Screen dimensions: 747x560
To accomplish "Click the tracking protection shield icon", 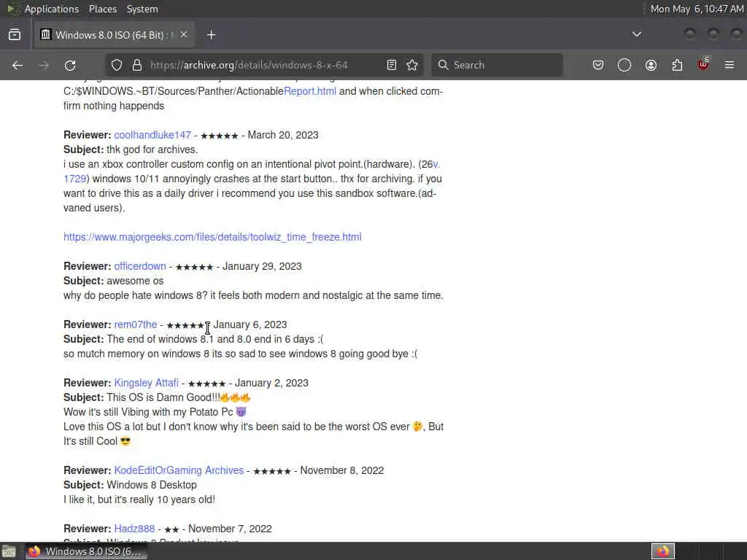I will pos(117,65).
